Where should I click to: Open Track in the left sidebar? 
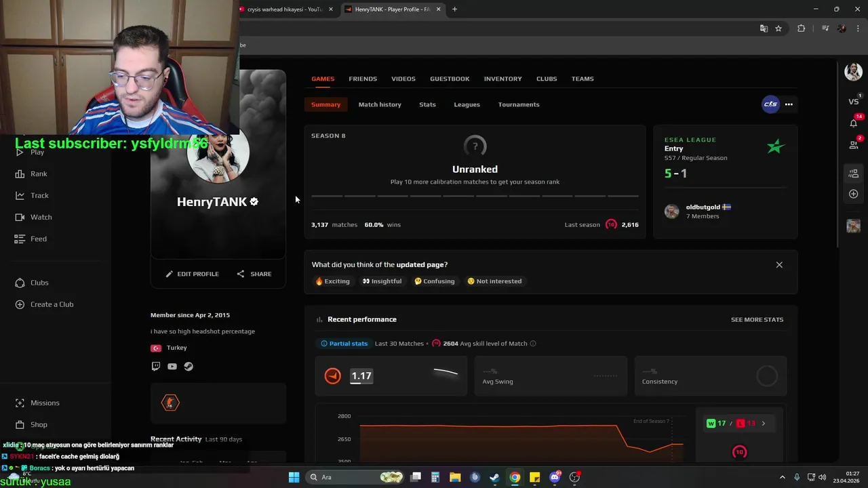[x=32, y=195]
